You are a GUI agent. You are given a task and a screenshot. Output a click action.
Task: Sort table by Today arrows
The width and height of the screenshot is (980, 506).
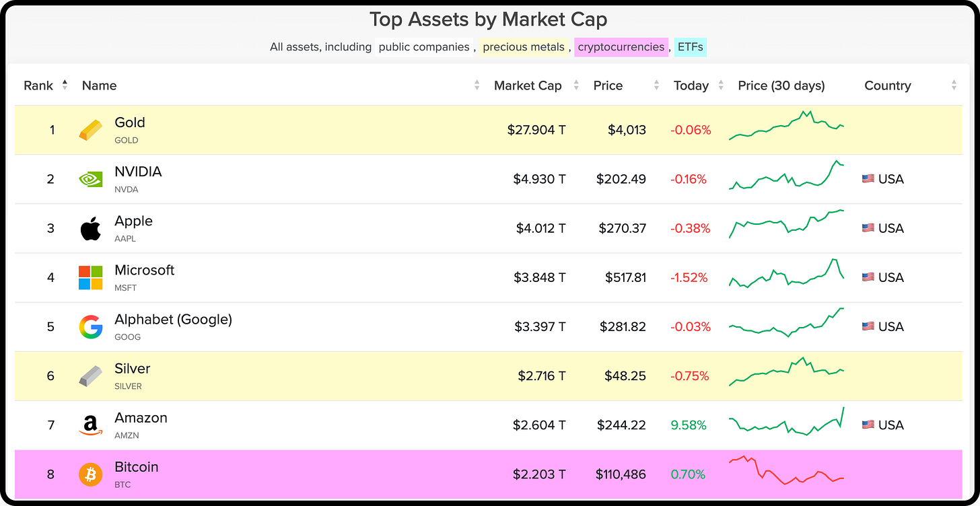(x=721, y=85)
